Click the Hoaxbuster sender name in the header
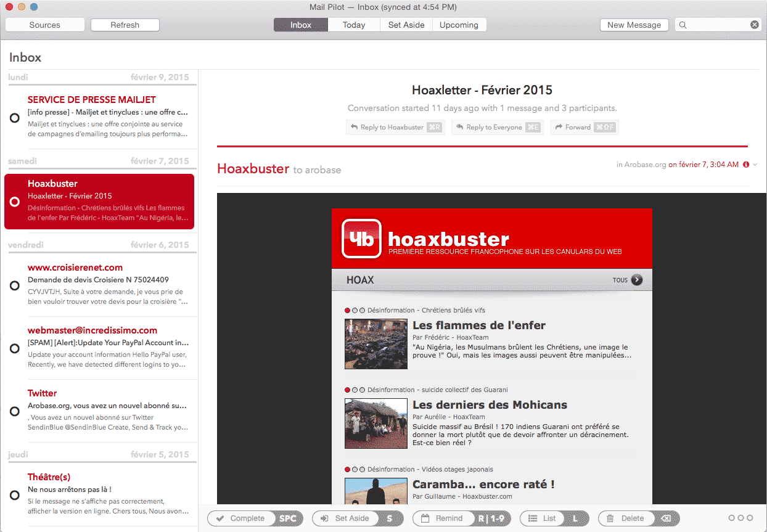767x532 pixels. [253, 168]
